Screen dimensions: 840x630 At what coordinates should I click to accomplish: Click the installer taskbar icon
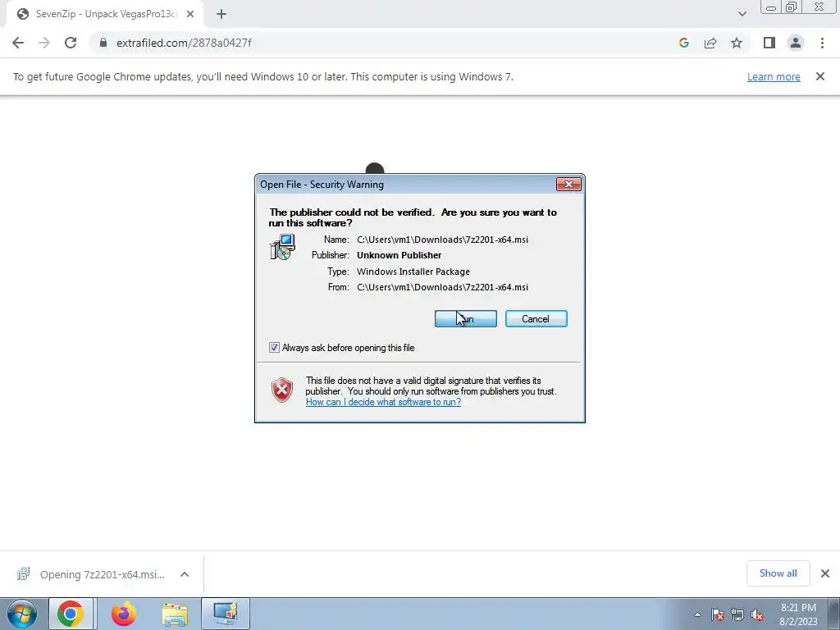[226, 614]
